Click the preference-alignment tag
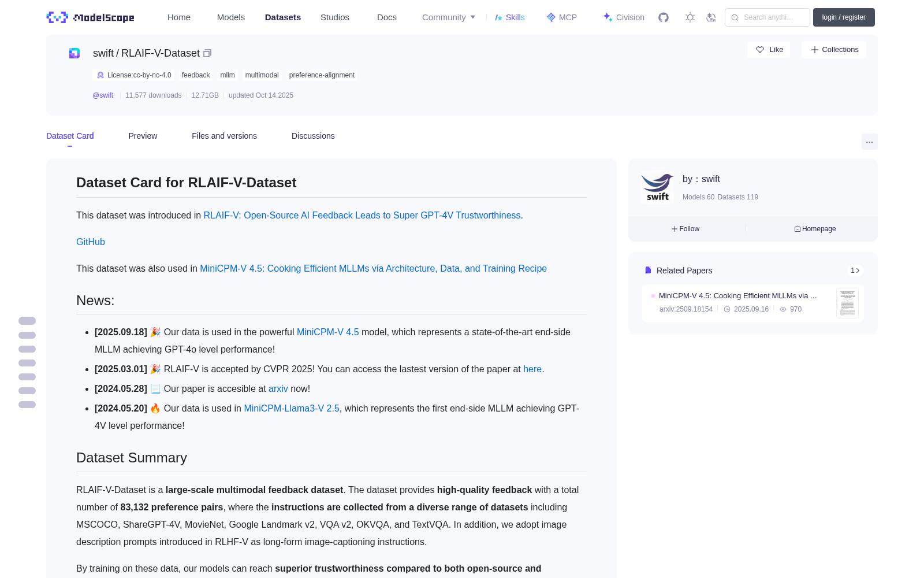The image size is (924, 578). 322,75
